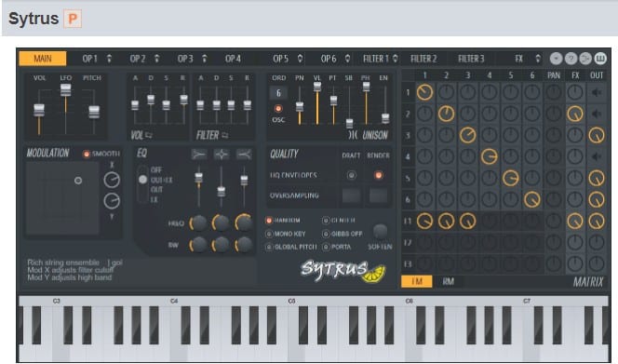Open the arrow selector next to OP 5
This screenshot has height=364, width=618.
pos(300,59)
